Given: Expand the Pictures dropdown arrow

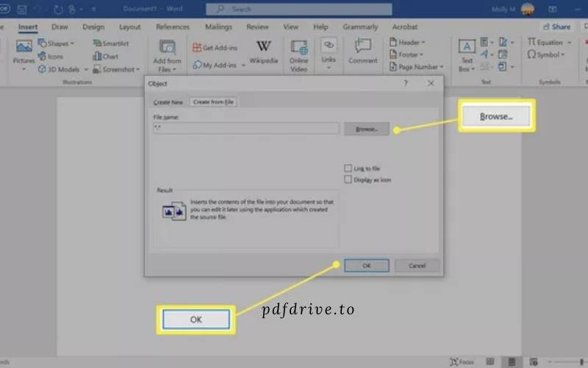Looking at the screenshot, I should pos(24,69).
